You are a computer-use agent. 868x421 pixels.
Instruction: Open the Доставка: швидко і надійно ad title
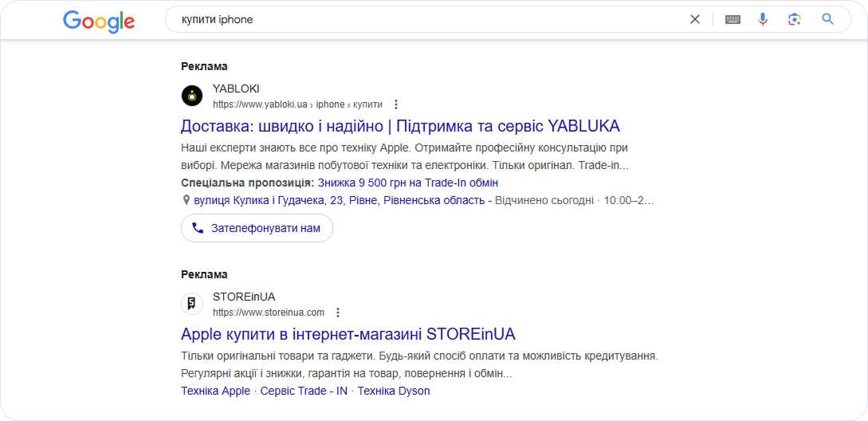400,126
